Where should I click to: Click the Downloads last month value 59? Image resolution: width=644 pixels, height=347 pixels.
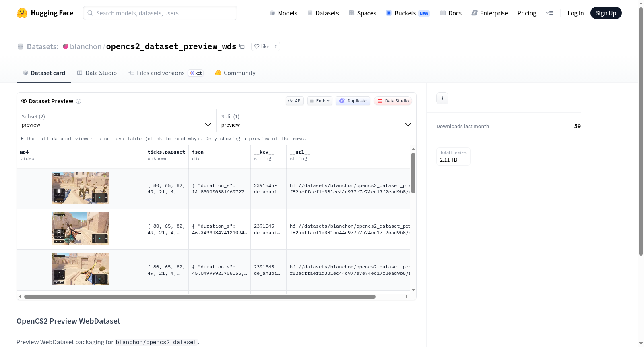point(578,126)
